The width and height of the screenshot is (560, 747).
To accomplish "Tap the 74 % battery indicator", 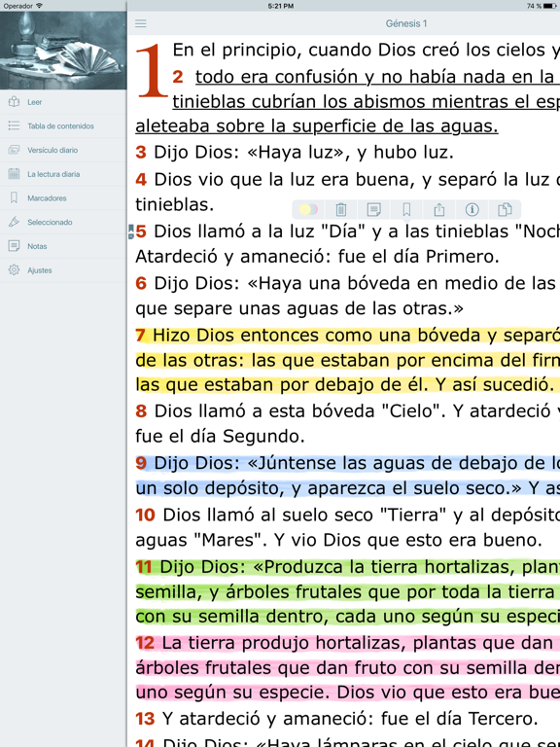I will coord(542,6).
